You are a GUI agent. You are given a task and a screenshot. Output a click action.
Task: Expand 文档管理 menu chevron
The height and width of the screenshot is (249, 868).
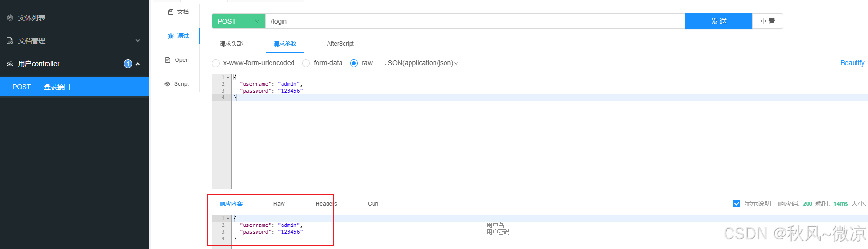coord(138,41)
